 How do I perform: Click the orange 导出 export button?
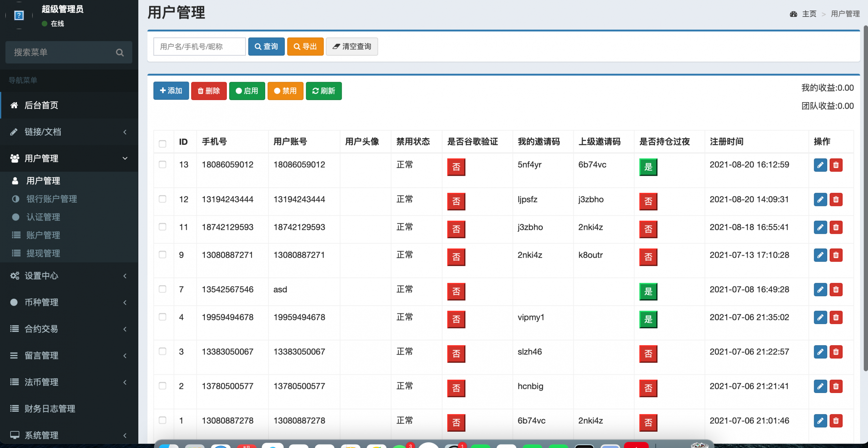pos(305,46)
